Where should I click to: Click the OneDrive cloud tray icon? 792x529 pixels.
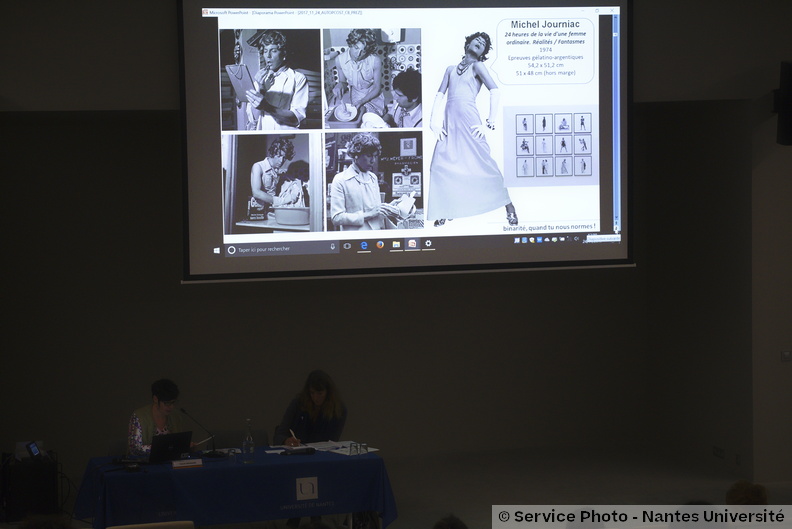pos(547,239)
